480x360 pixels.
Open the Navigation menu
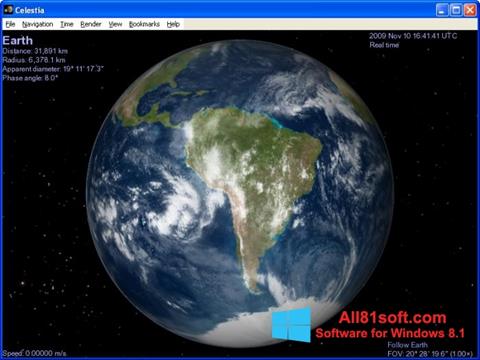point(37,24)
